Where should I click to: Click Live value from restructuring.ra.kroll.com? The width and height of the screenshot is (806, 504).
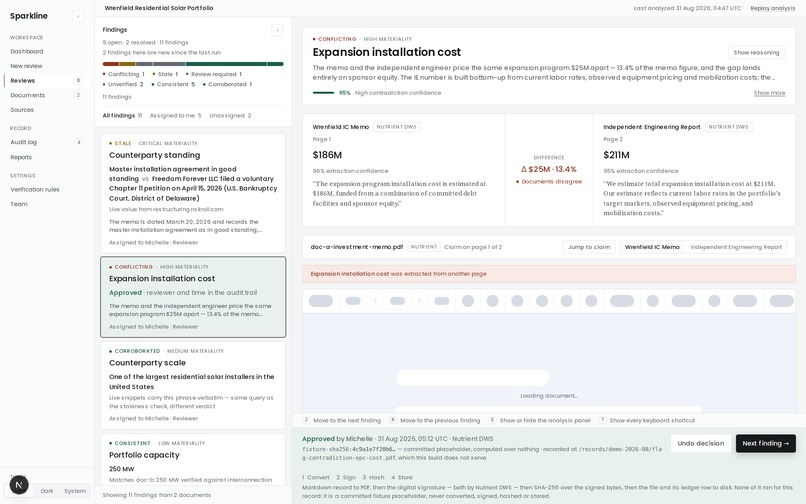click(x=166, y=209)
